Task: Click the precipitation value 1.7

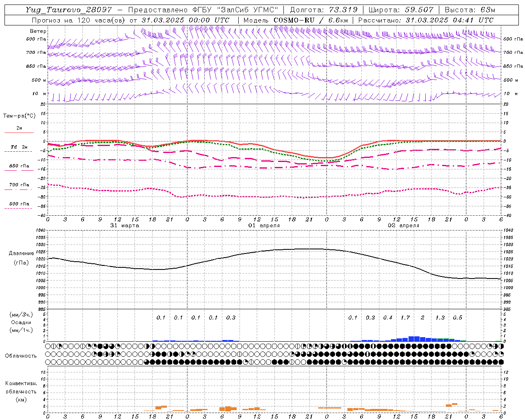Action: (405, 318)
